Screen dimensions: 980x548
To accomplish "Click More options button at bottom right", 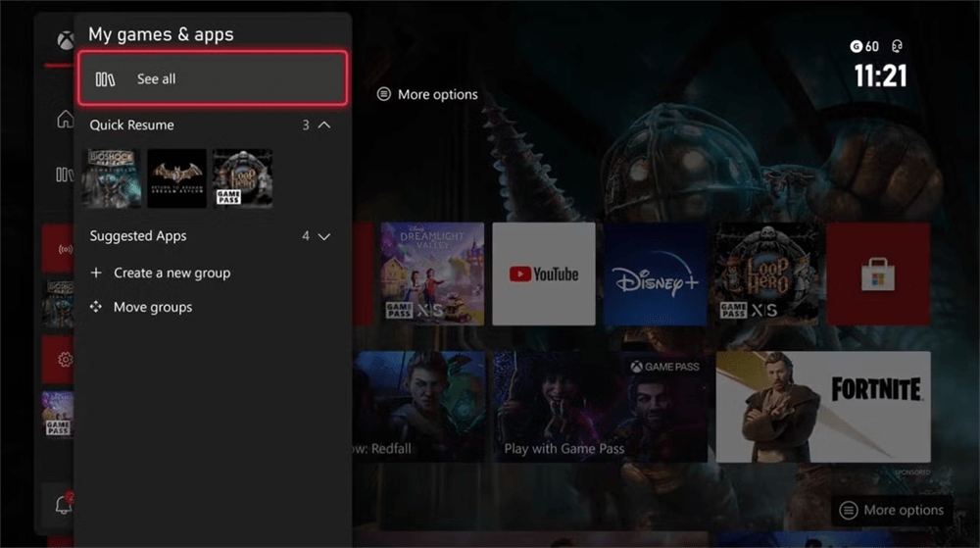I will 892,510.
